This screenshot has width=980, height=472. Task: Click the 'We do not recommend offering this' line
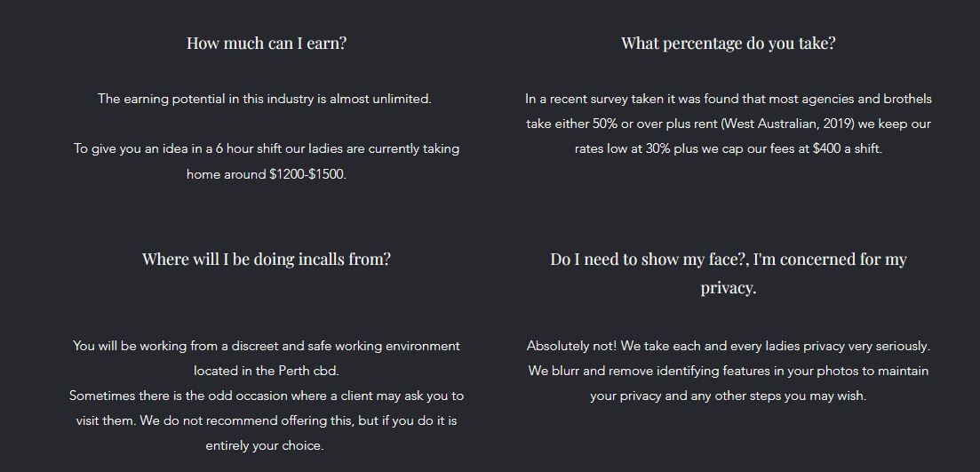point(267,420)
